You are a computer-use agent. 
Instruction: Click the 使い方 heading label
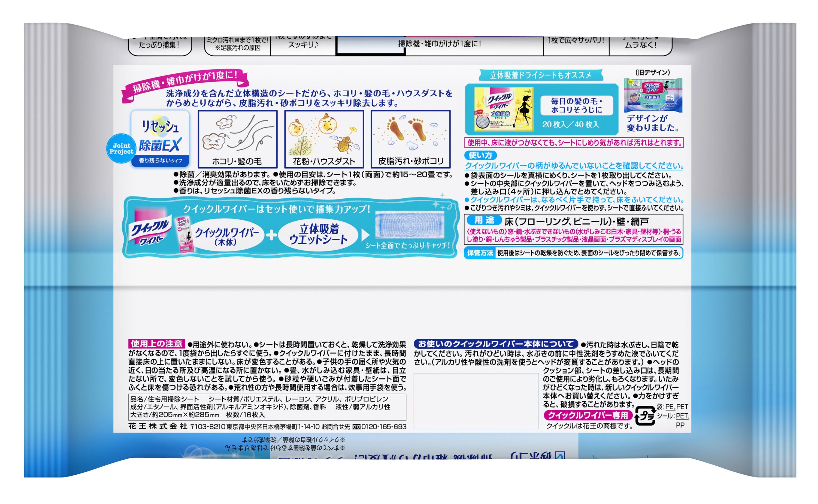pos(480,155)
